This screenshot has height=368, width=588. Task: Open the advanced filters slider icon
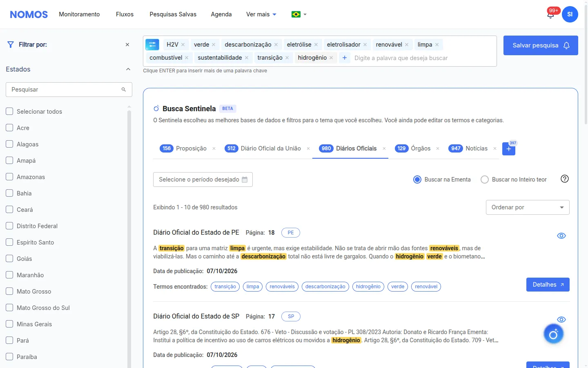pos(152,45)
